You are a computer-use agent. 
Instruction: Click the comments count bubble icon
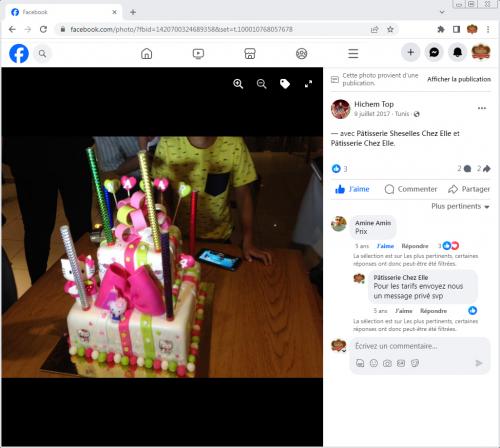tap(467, 169)
